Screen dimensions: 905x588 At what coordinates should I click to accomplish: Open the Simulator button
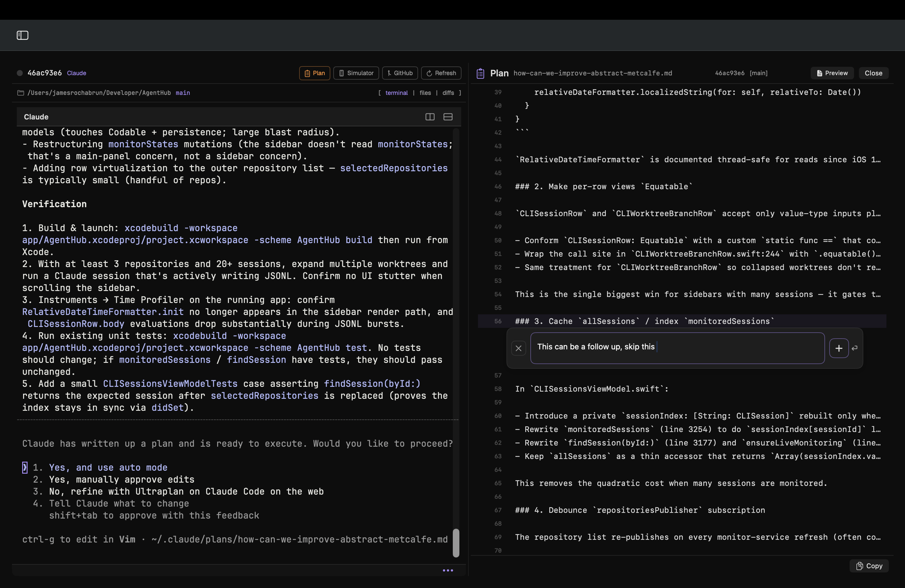(x=356, y=73)
